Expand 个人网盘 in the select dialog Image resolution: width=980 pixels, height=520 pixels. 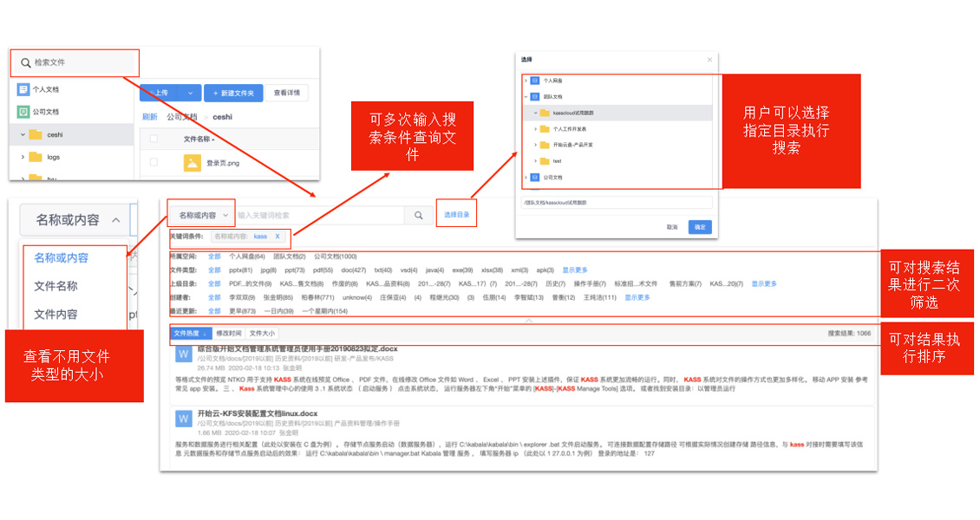click(526, 81)
